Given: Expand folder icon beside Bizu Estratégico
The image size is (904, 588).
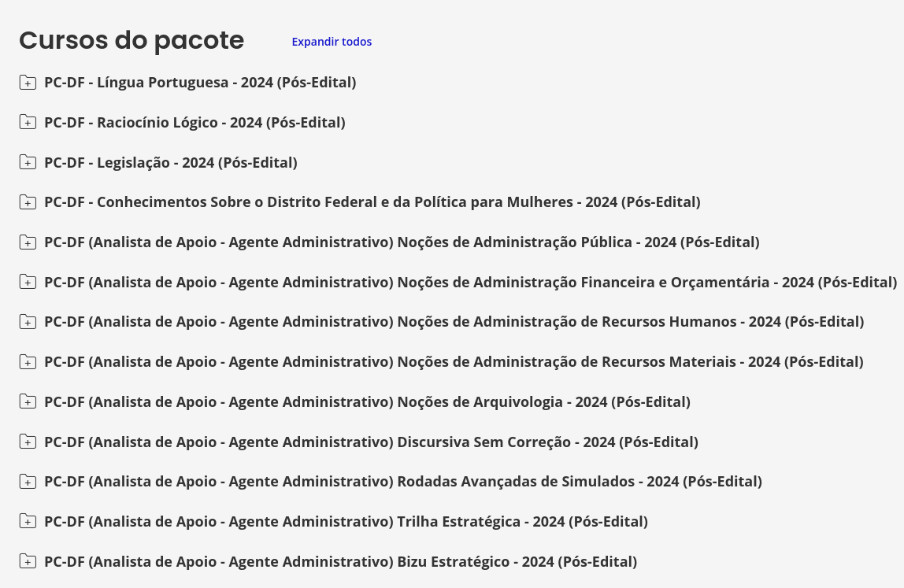Looking at the screenshot, I should pyautogui.click(x=28, y=561).
